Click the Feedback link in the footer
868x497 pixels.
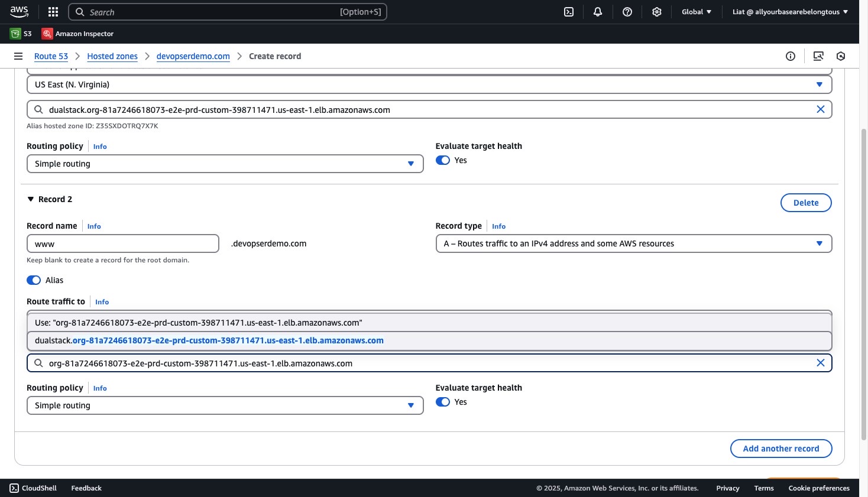click(x=86, y=488)
